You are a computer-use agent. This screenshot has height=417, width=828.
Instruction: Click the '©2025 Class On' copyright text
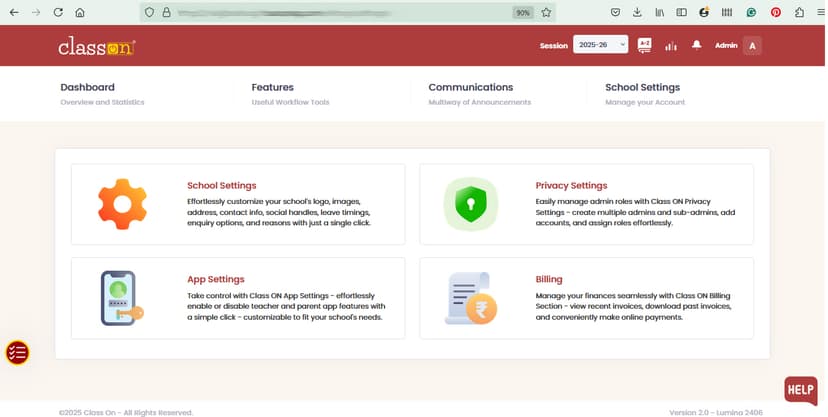[126, 413]
